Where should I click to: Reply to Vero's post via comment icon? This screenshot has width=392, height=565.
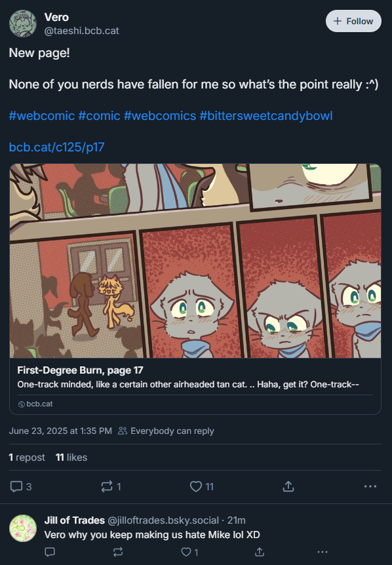point(20,486)
